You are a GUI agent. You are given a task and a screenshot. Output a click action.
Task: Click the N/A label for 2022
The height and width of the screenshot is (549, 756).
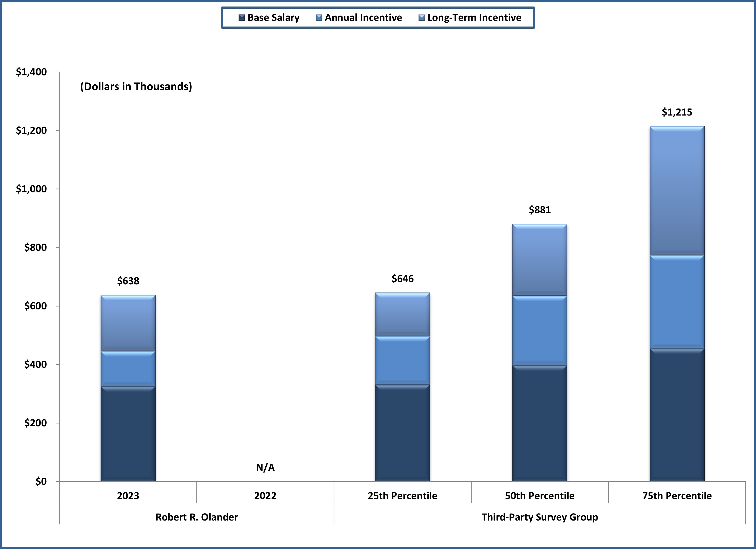coord(265,468)
